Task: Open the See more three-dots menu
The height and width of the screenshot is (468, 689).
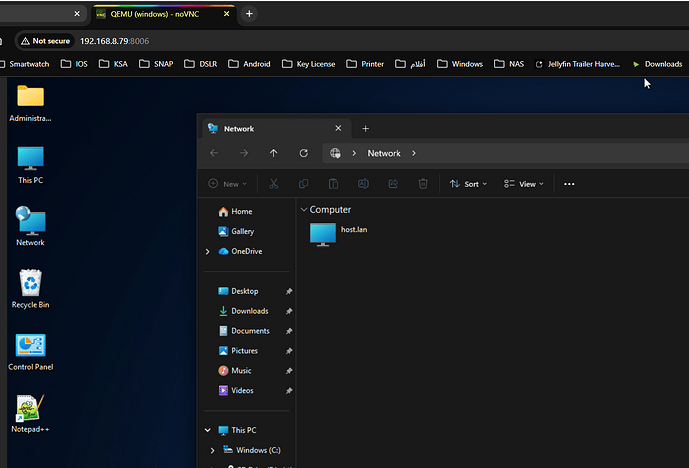Action: [569, 184]
